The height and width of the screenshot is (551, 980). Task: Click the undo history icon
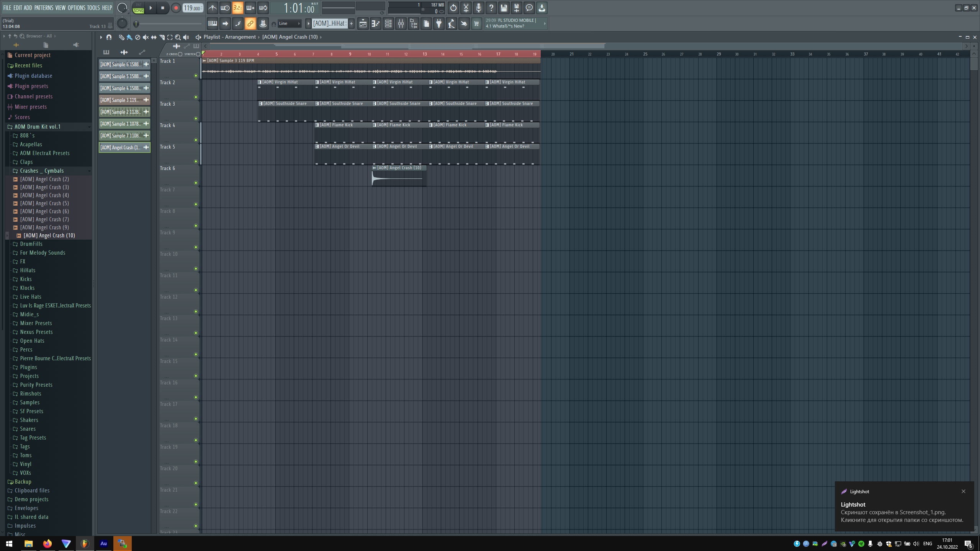tap(453, 8)
